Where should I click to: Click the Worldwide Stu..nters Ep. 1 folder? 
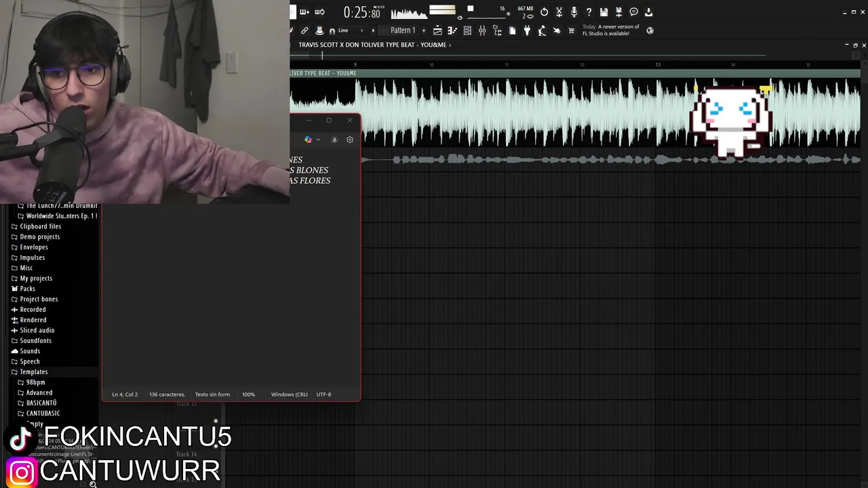[57, 216]
